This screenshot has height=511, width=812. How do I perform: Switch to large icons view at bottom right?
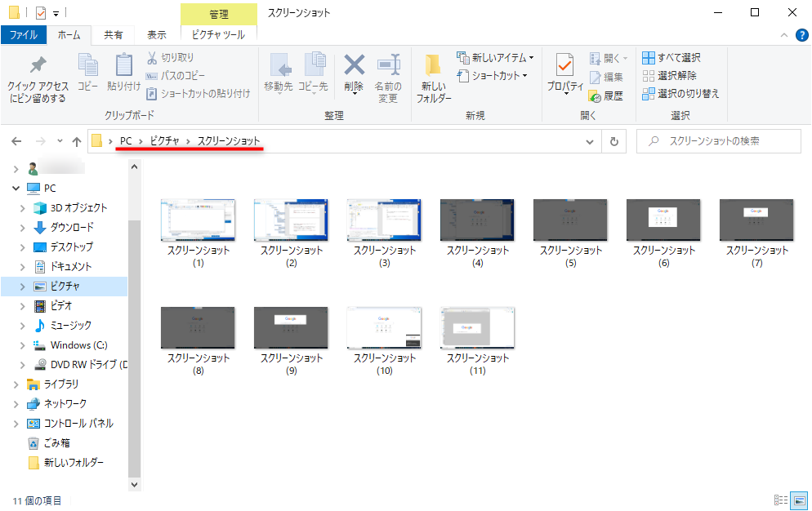[x=800, y=501]
